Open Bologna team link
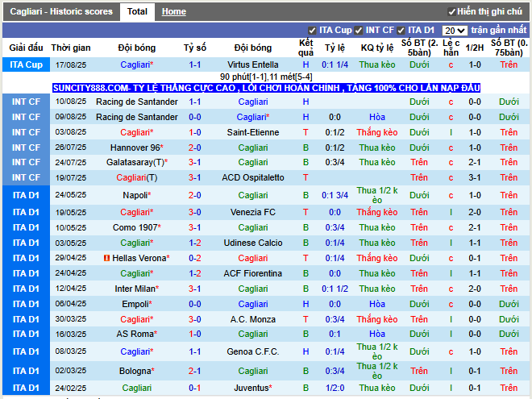The width and height of the screenshot is (532, 399). [x=137, y=371]
